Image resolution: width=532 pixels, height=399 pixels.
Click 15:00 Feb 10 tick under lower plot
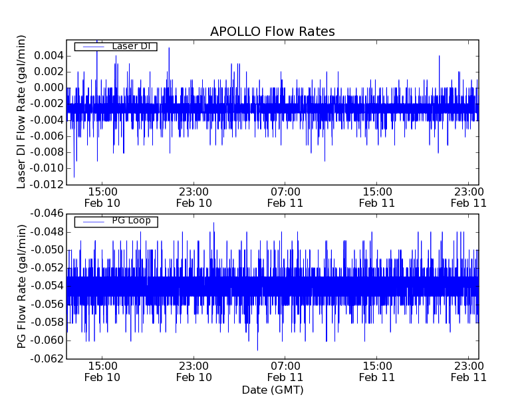point(102,371)
